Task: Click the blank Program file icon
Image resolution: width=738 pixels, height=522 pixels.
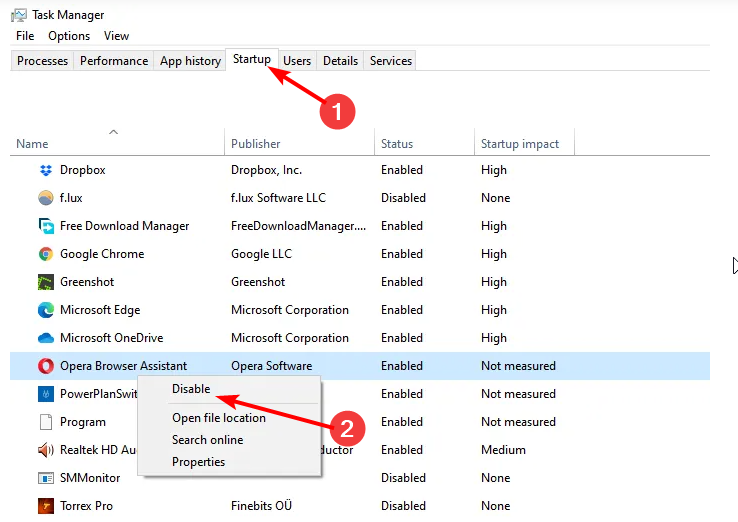Action: 46,422
